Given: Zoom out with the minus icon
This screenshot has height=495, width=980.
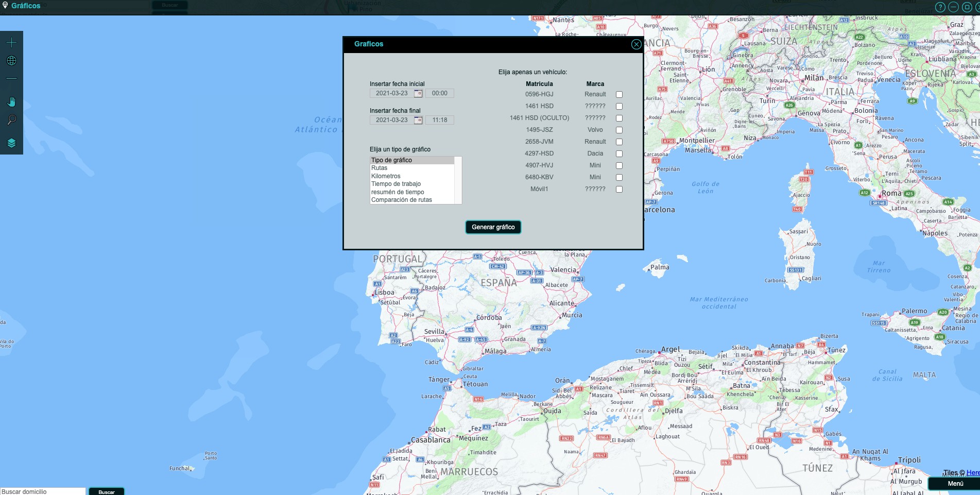Looking at the screenshot, I should [x=11, y=79].
